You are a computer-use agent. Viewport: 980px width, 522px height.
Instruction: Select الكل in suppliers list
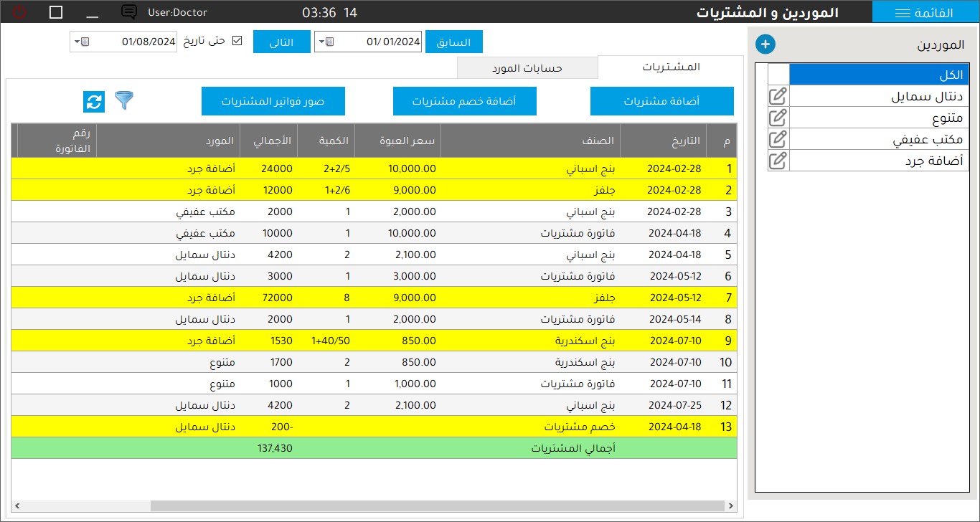tap(879, 75)
